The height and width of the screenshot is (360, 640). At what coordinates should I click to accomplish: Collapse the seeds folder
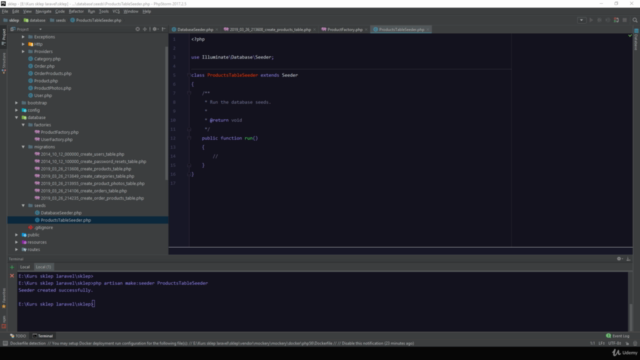23,205
